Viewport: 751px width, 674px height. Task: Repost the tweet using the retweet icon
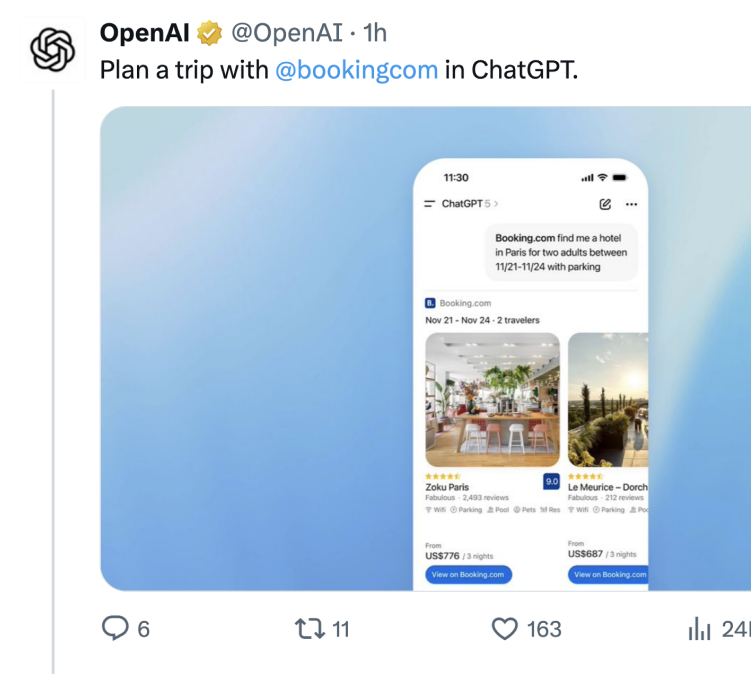(x=310, y=628)
